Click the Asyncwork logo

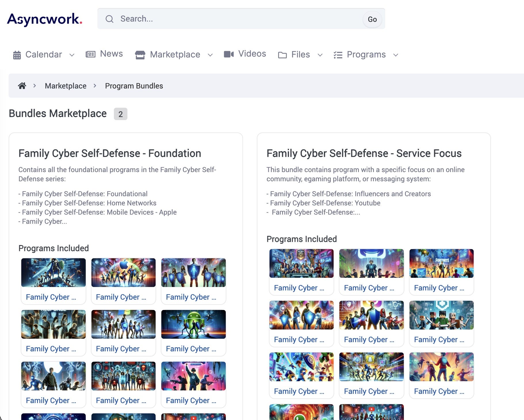pos(45,19)
